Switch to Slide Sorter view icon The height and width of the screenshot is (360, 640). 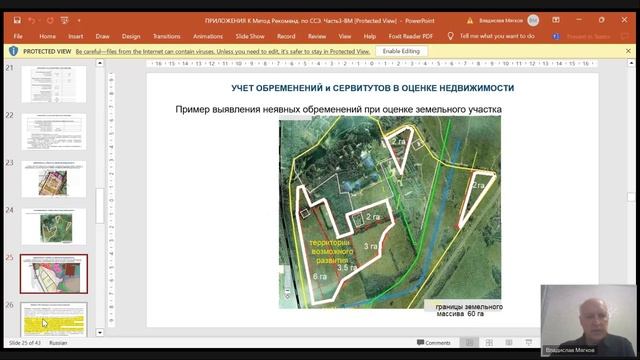pyautogui.click(x=489, y=342)
